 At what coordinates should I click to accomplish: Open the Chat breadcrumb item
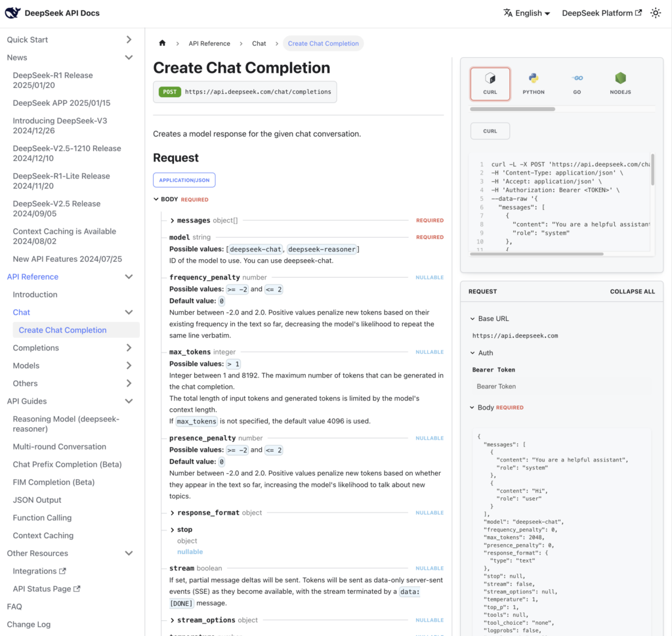click(x=259, y=43)
